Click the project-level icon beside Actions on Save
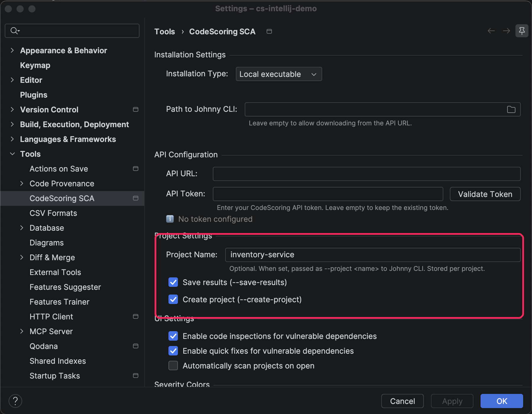Screen dimensions: 532x414 coord(136,169)
